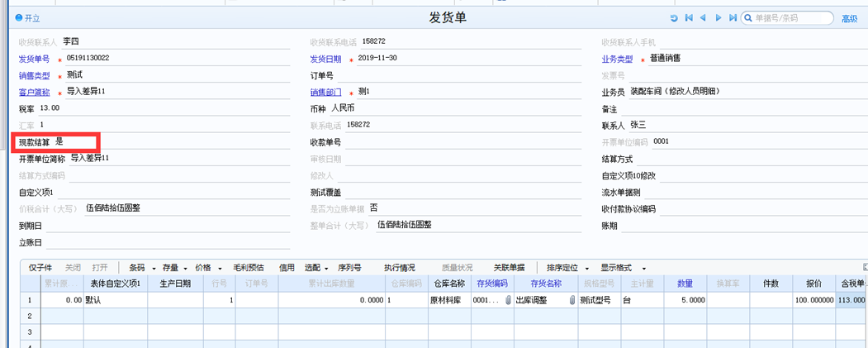Click the 账期 input field
This screenshot has width=868, height=348.
(745, 226)
